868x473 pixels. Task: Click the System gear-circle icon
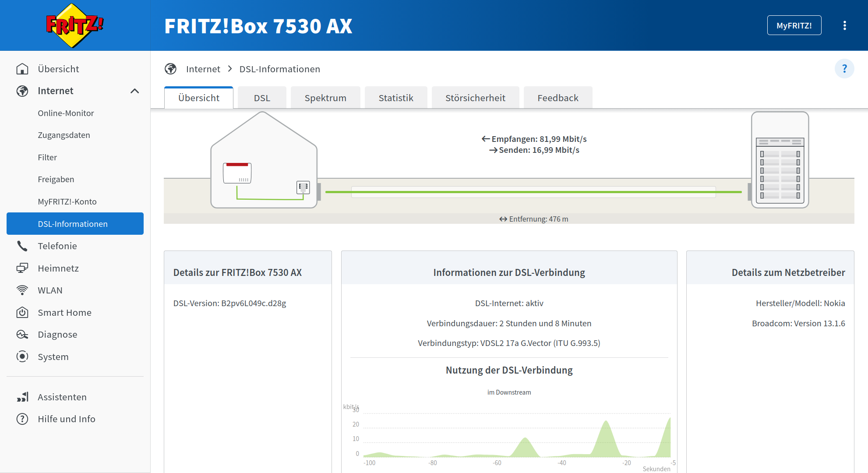[22, 357]
